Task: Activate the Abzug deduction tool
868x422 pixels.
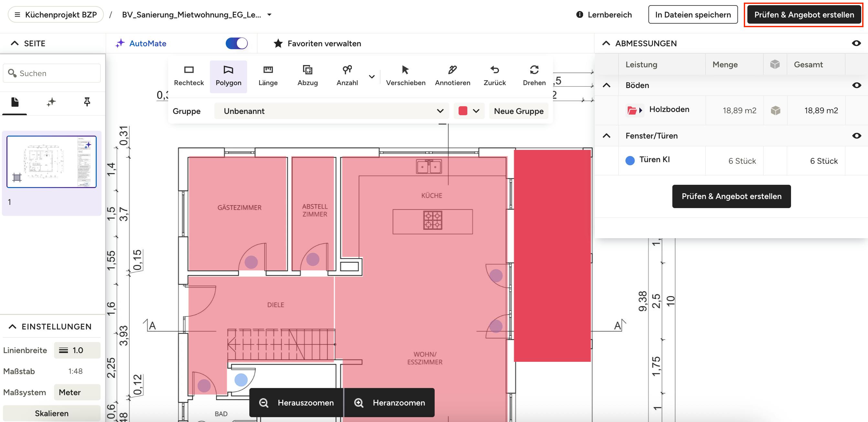Action: point(307,76)
